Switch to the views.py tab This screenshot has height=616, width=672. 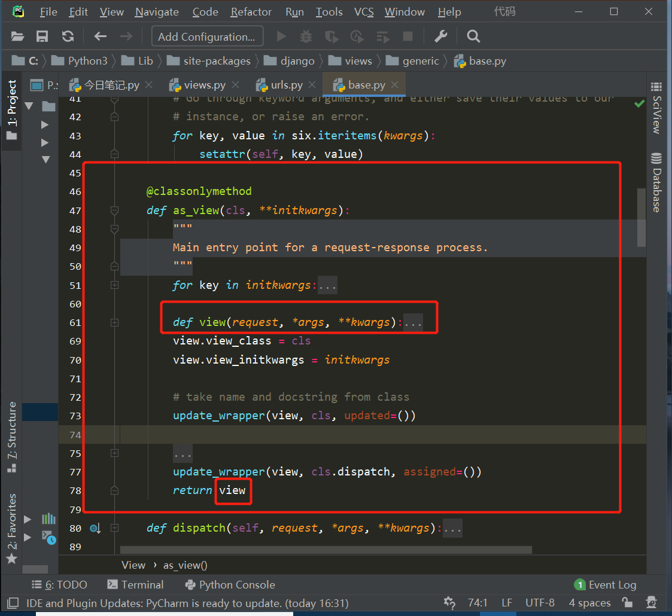(205, 86)
